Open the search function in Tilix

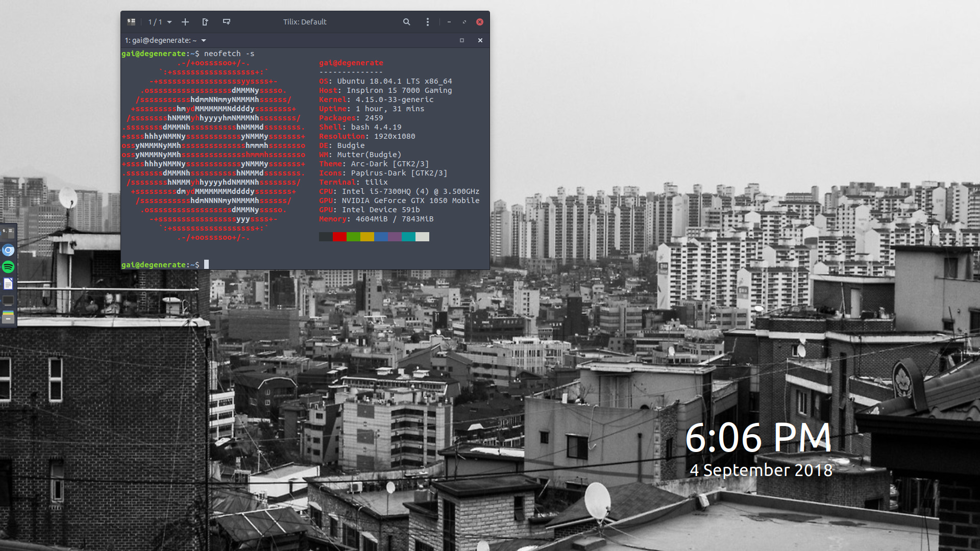[406, 22]
